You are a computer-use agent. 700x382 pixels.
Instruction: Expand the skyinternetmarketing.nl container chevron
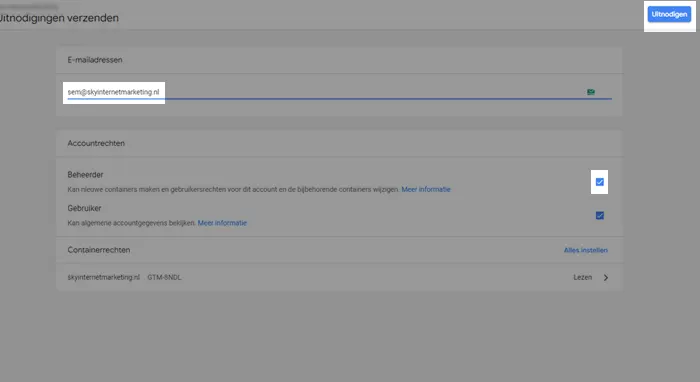point(606,278)
